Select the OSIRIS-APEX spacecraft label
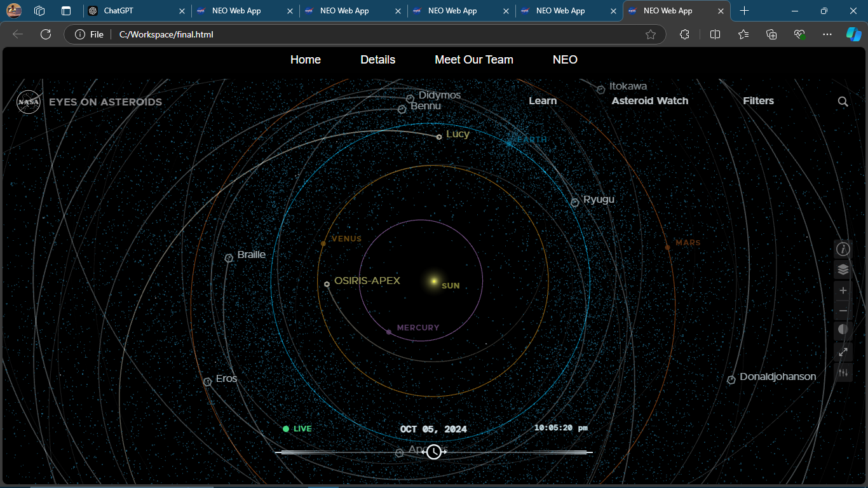The width and height of the screenshot is (868, 488). coord(367,280)
